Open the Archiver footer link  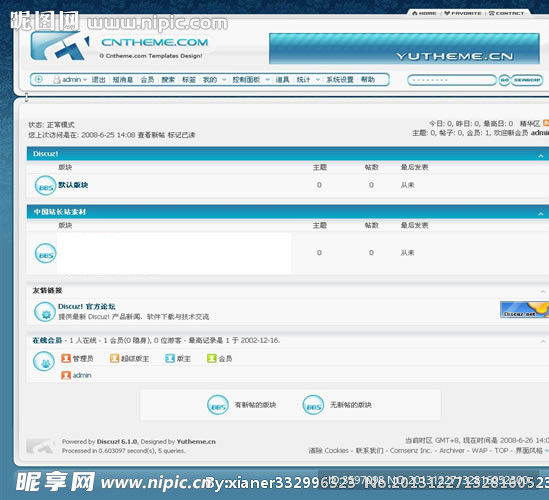coord(452,451)
